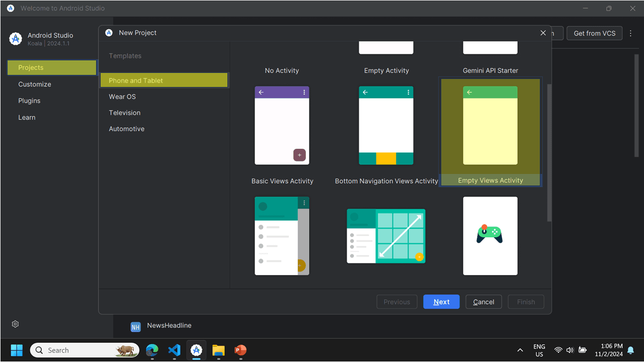Open the more options kebab menu

(630, 33)
